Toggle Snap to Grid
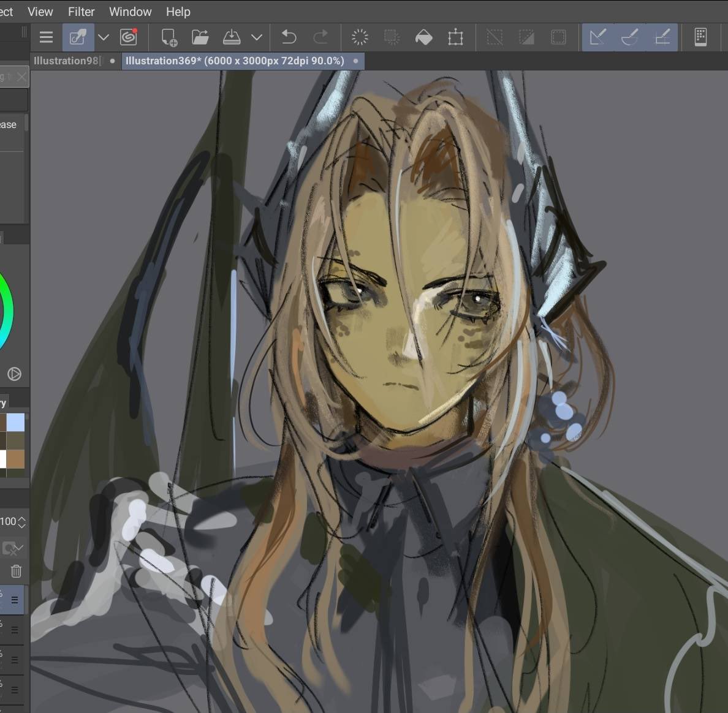This screenshot has width=728, height=713. (662, 37)
